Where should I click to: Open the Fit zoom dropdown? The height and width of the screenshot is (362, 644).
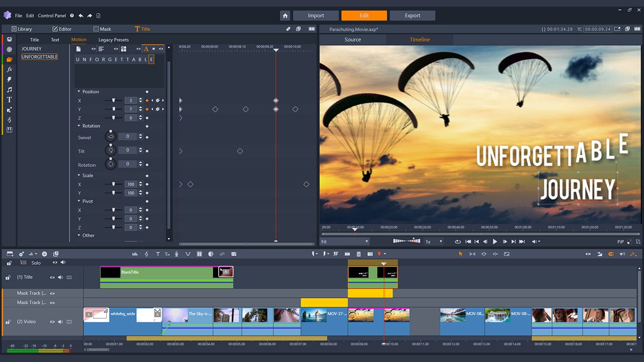[x=345, y=242]
